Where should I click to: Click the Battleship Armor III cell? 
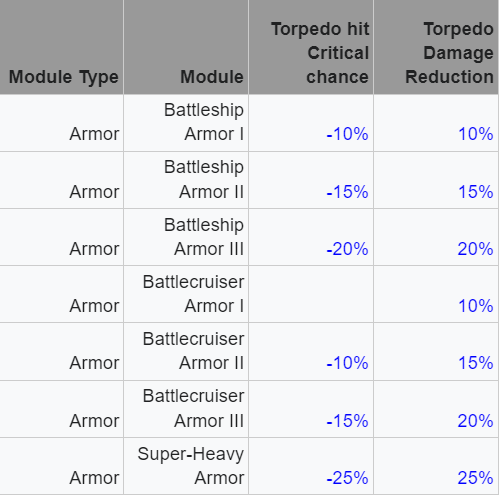186,237
